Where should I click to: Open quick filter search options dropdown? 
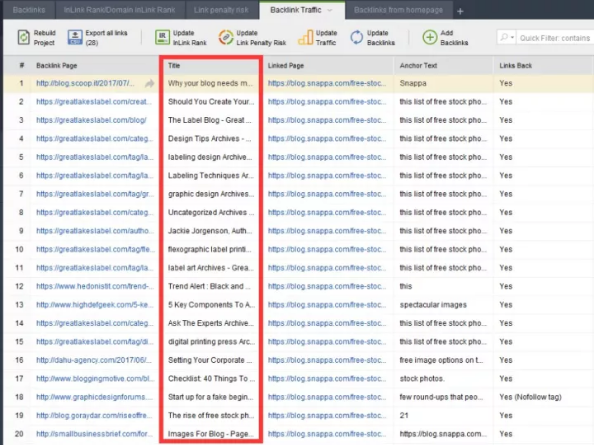point(507,38)
